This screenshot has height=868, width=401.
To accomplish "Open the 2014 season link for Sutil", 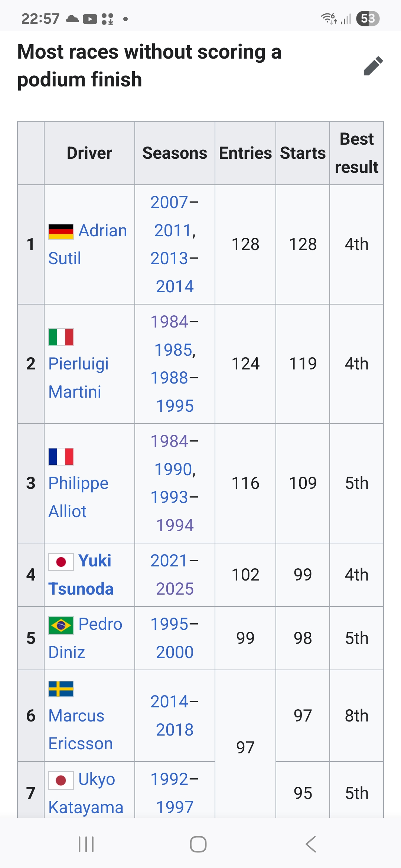I will point(175,287).
